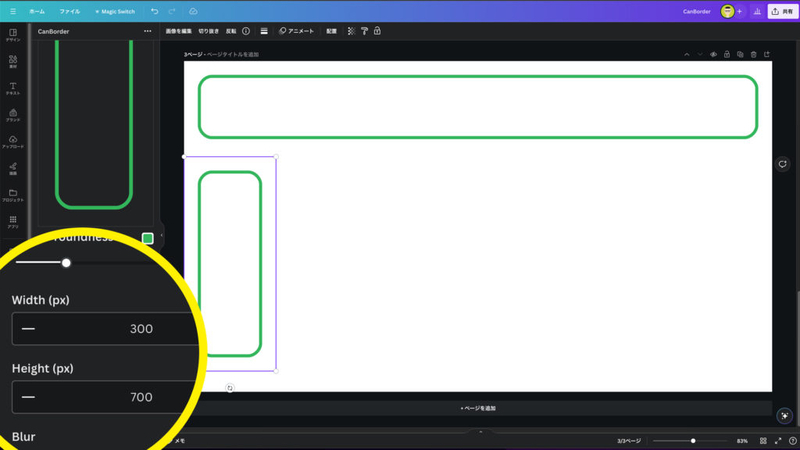Undo the last action
The width and height of the screenshot is (800, 450).
(x=154, y=11)
